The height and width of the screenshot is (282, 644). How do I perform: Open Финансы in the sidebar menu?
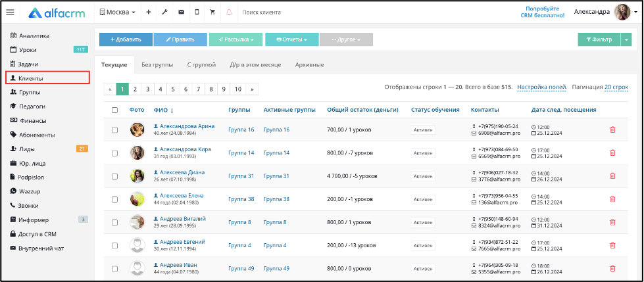[x=32, y=121]
